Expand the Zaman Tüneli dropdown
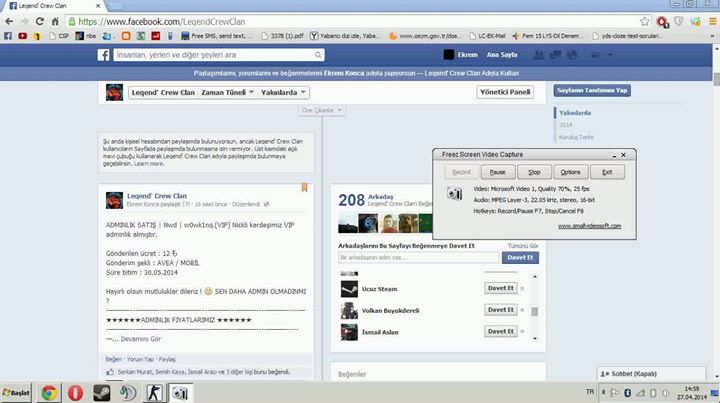The width and height of the screenshot is (720, 403). 228,92
